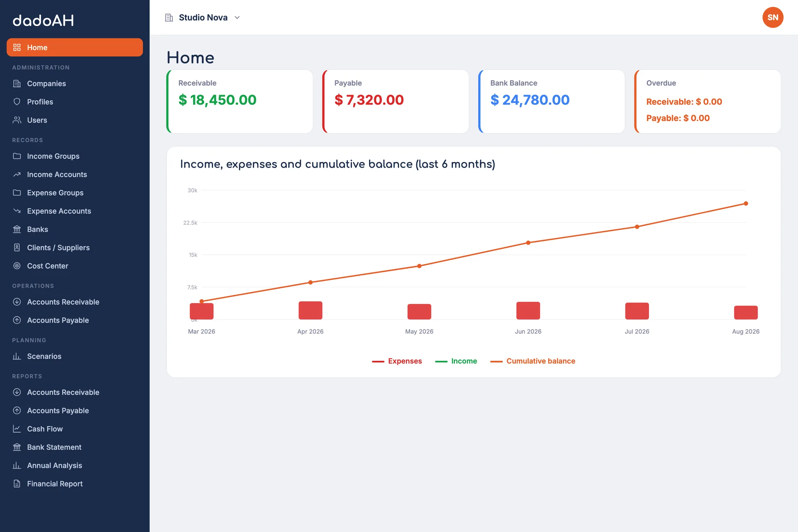Open the Cash Flow report
Image resolution: width=798 pixels, height=532 pixels.
pos(75,429)
